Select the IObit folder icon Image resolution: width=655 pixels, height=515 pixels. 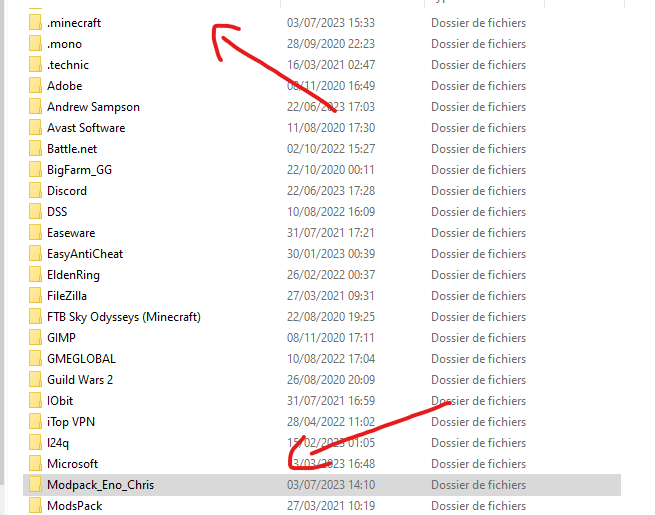[x=36, y=400]
